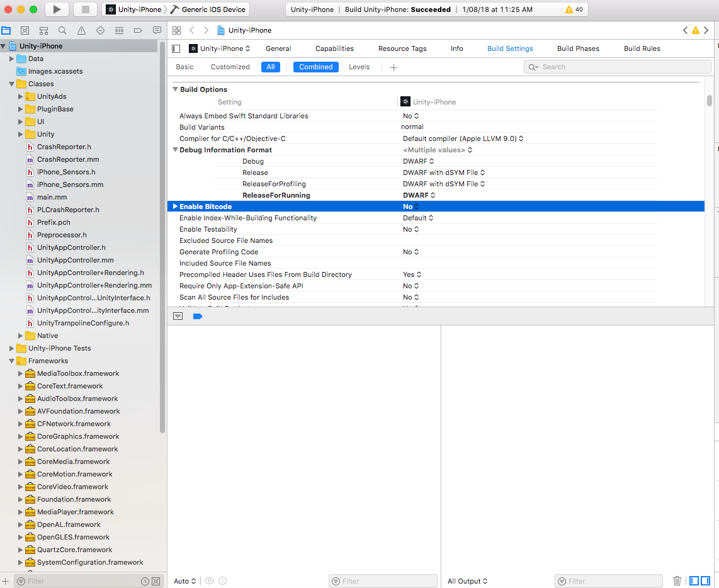Hide the debug area with the arrow box icon

[178, 316]
